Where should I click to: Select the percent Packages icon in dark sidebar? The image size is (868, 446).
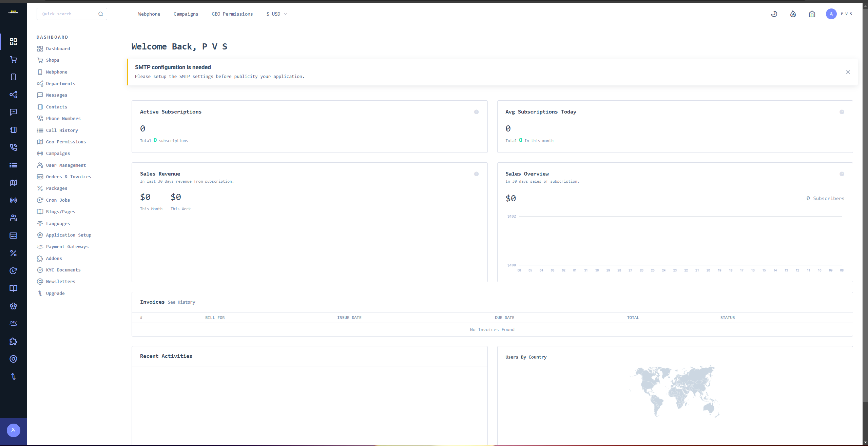(x=13, y=253)
